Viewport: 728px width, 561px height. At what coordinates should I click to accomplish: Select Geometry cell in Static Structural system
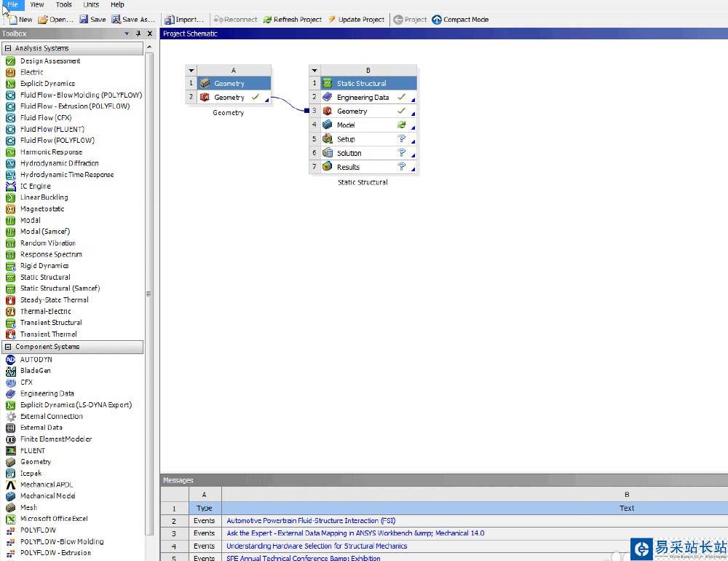click(368, 111)
